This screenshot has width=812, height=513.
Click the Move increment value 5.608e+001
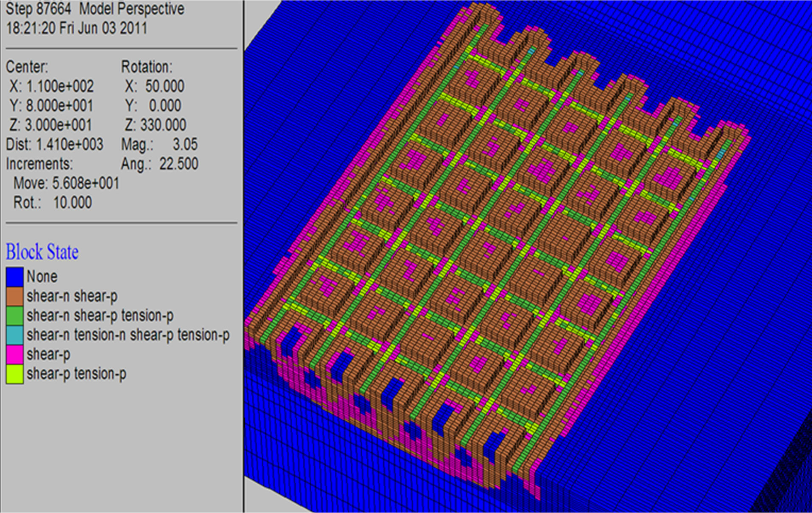tap(85, 184)
